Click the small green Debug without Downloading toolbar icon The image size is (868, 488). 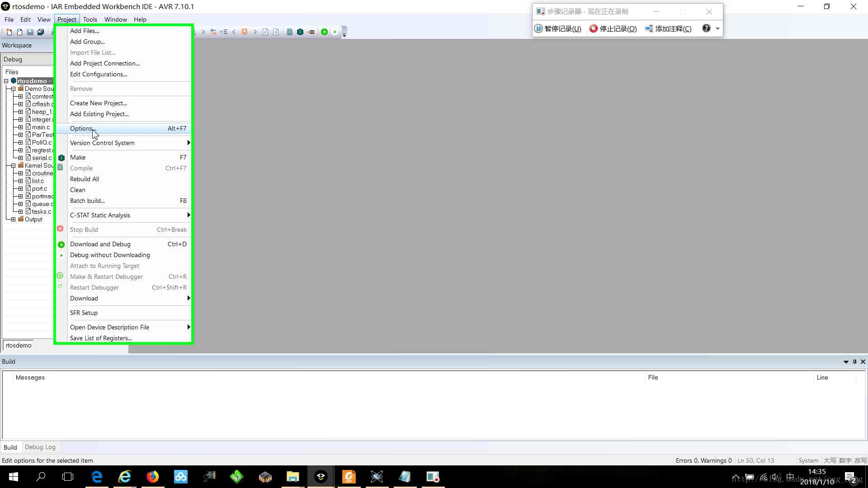[335, 32]
